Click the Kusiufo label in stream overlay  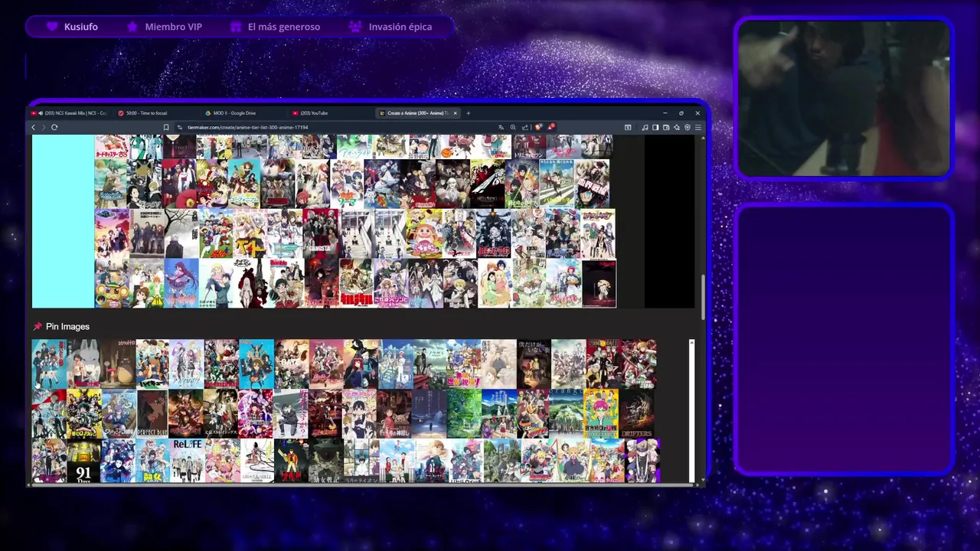[80, 27]
